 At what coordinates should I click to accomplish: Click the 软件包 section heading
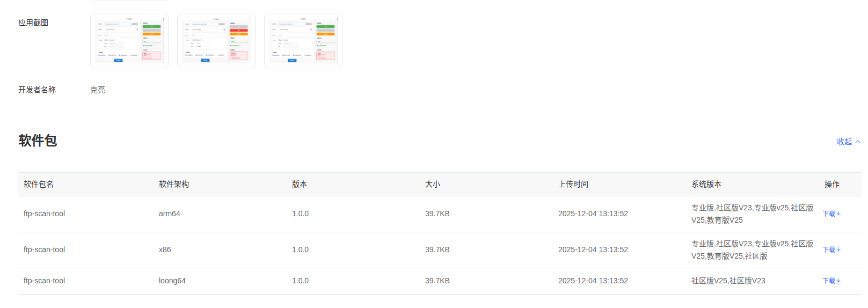pos(38,141)
